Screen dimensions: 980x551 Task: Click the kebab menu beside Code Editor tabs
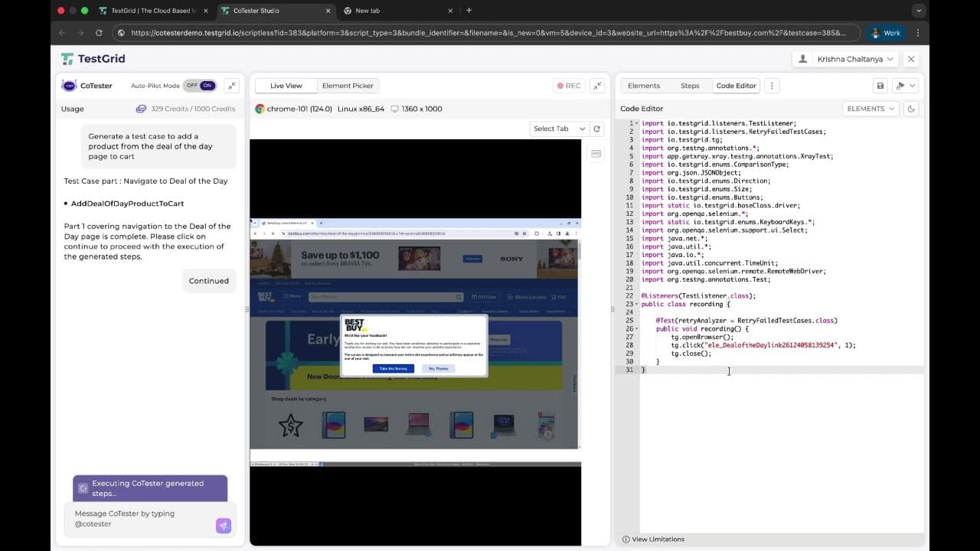click(771, 86)
